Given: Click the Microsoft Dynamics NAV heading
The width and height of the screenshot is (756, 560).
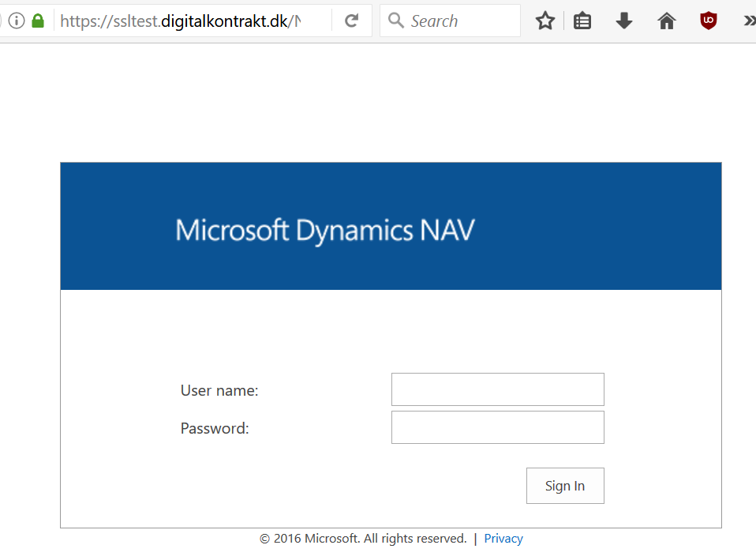Looking at the screenshot, I should pyautogui.click(x=325, y=231).
